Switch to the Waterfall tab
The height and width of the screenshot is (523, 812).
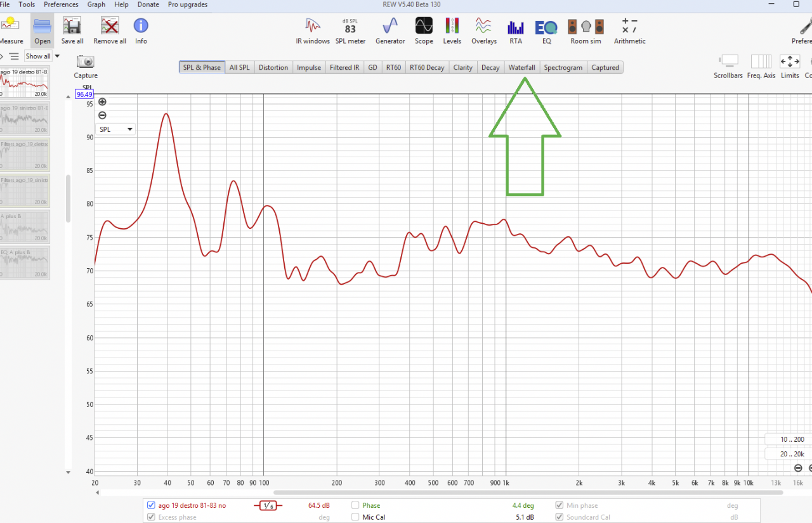(521, 67)
